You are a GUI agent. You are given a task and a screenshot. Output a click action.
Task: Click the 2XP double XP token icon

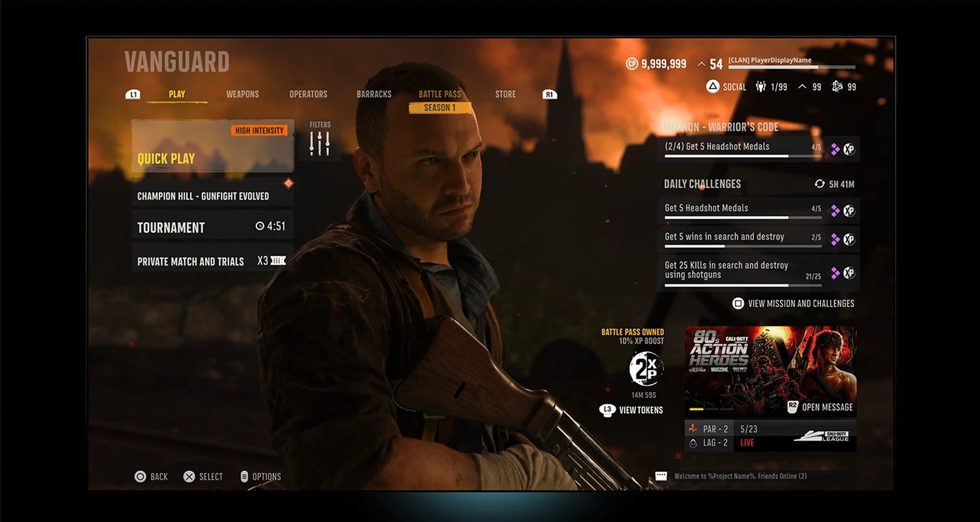[x=645, y=368]
